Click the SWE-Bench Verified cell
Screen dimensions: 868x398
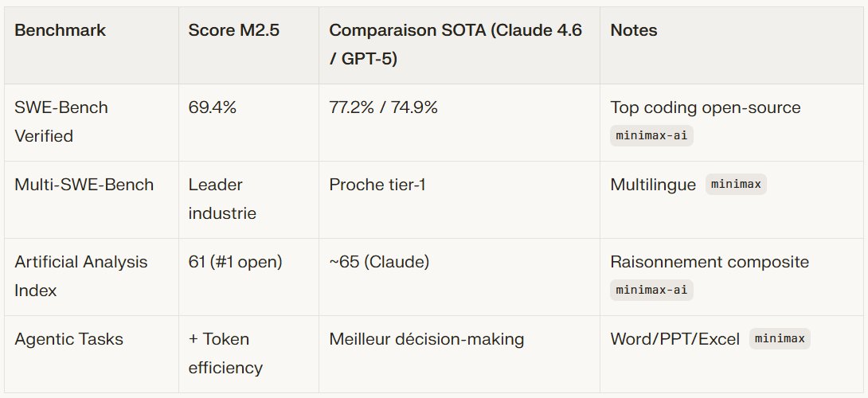[x=61, y=121]
